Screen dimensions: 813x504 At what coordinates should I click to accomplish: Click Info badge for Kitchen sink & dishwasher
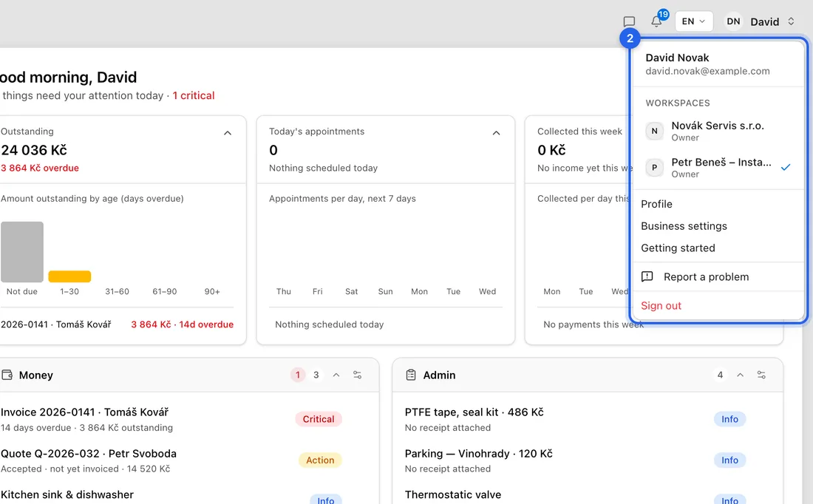click(326, 500)
